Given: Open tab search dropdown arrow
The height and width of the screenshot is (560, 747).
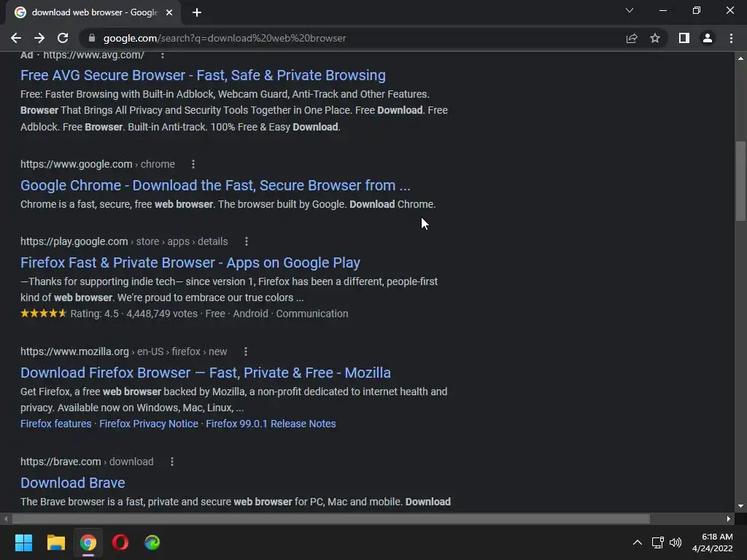Looking at the screenshot, I should coord(630,10).
